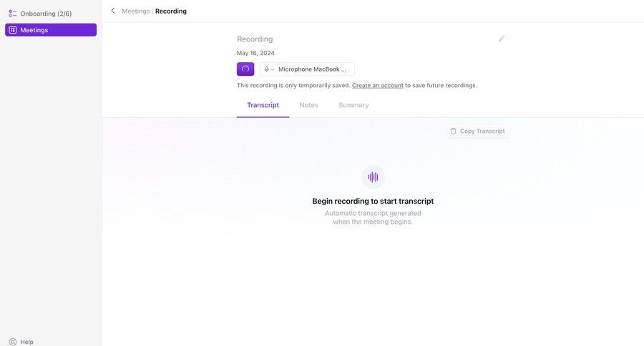Select the Meetings label in sidebar
This screenshot has height=346, width=644.
(x=34, y=30)
